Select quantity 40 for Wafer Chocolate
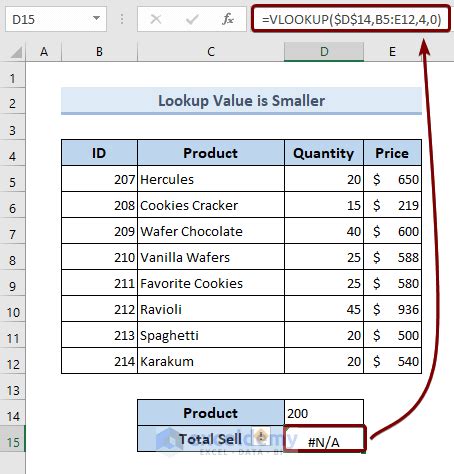Image resolution: width=454 pixels, height=474 pixels. 324,231
